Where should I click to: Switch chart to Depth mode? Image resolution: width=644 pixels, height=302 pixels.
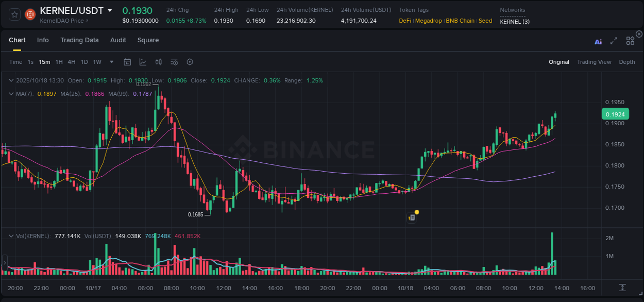(x=627, y=62)
